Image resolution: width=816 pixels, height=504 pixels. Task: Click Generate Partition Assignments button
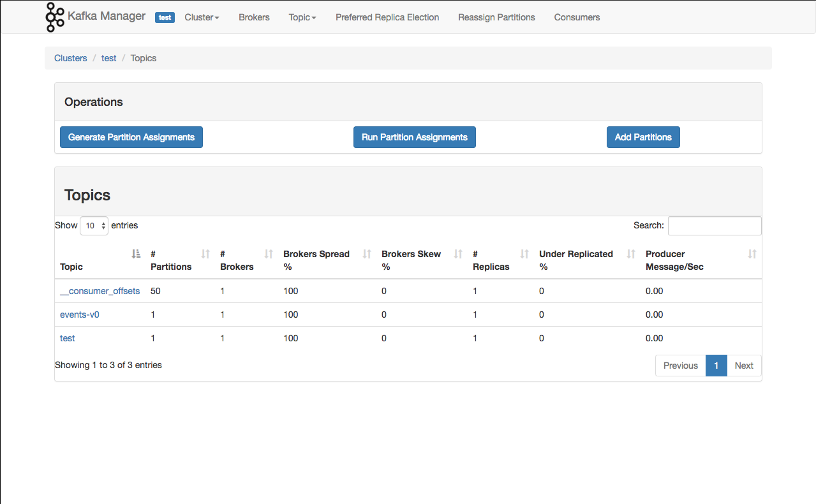[131, 137]
